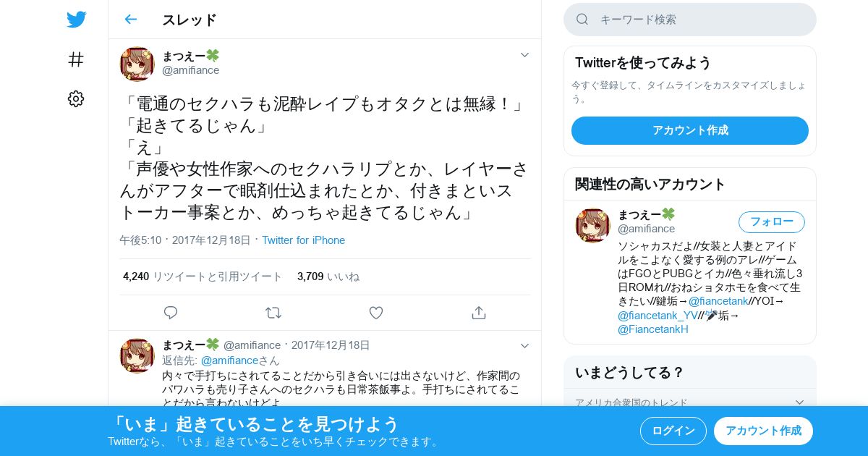The width and height of the screenshot is (868, 456).
Task: Reply with the speech bubble icon
Action: (171, 313)
